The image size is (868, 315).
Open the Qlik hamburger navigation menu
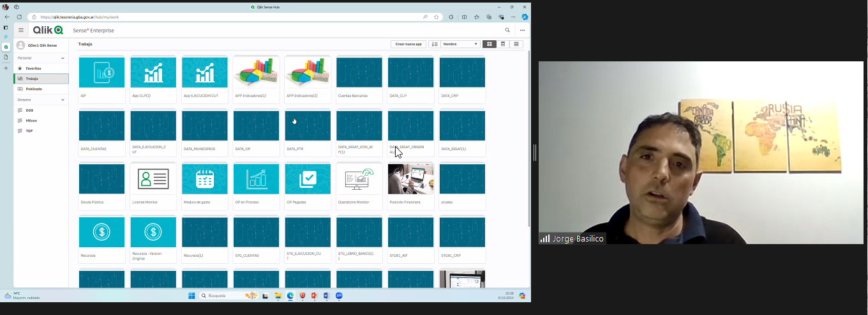pos(21,30)
